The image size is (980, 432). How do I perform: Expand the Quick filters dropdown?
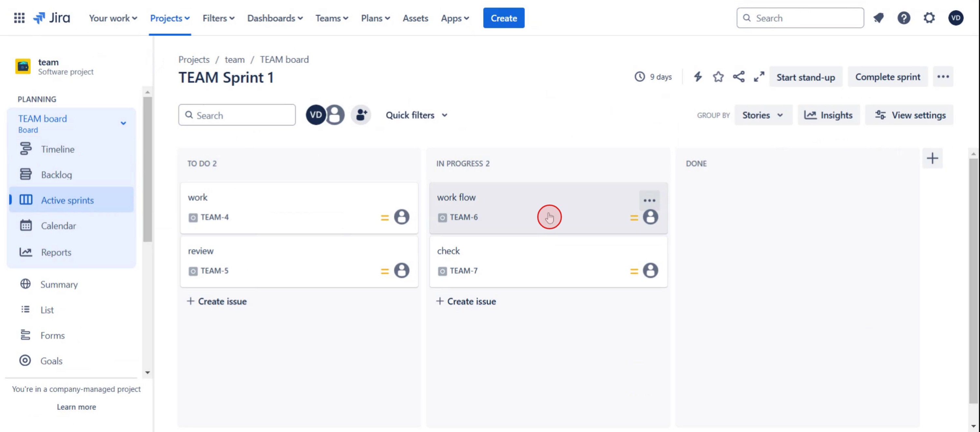pyautogui.click(x=417, y=115)
